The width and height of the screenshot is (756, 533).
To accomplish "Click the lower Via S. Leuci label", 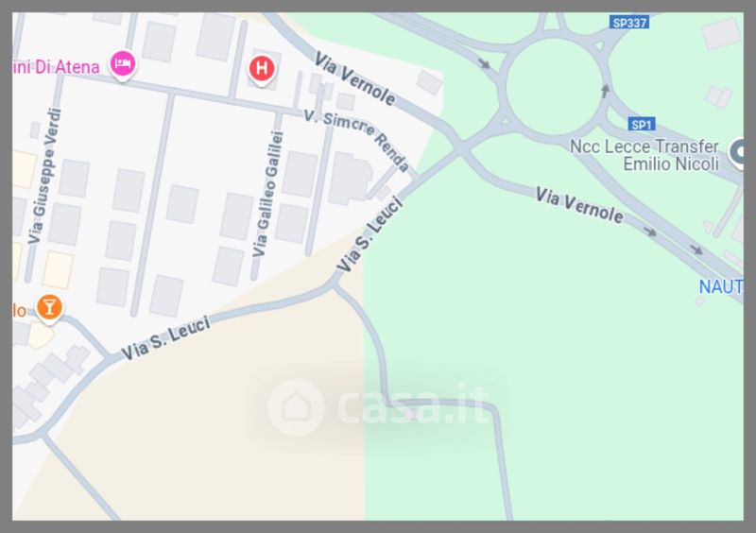I will point(165,337).
